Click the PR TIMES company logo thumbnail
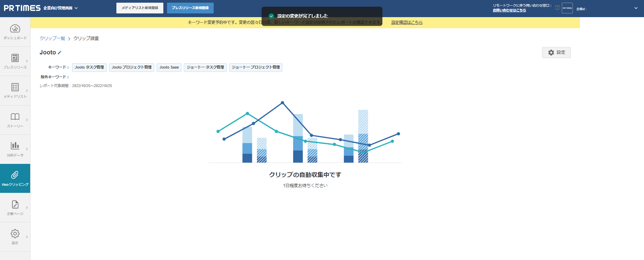This screenshot has height=260, width=644. point(567,8)
